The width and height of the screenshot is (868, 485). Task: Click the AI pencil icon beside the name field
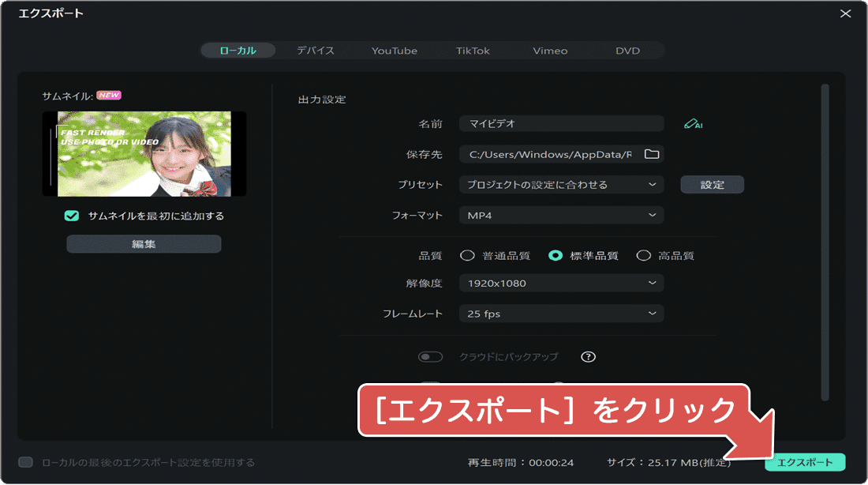pos(694,123)
